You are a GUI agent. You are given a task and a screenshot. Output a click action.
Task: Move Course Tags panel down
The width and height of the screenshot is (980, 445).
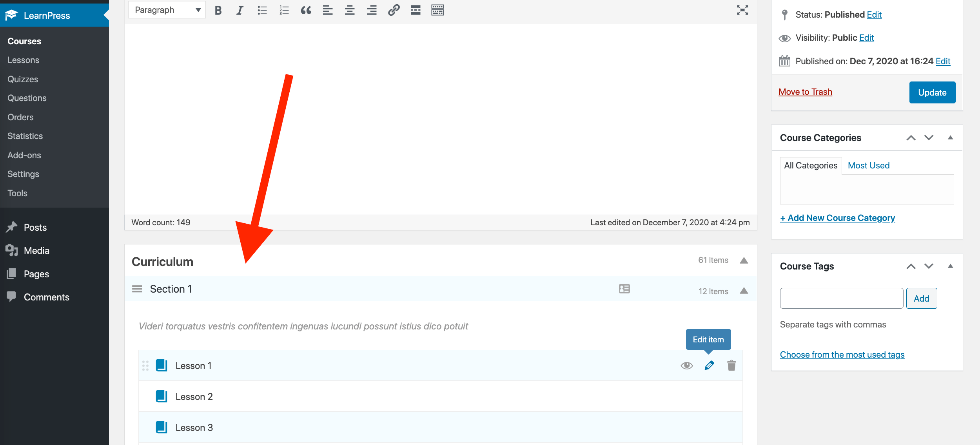(x=929, y=266)
